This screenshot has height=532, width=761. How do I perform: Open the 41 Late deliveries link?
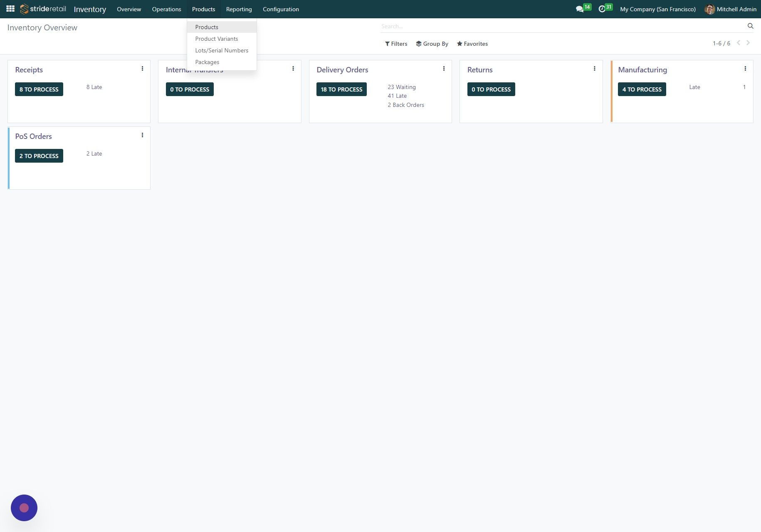click(x=397, y=96)
